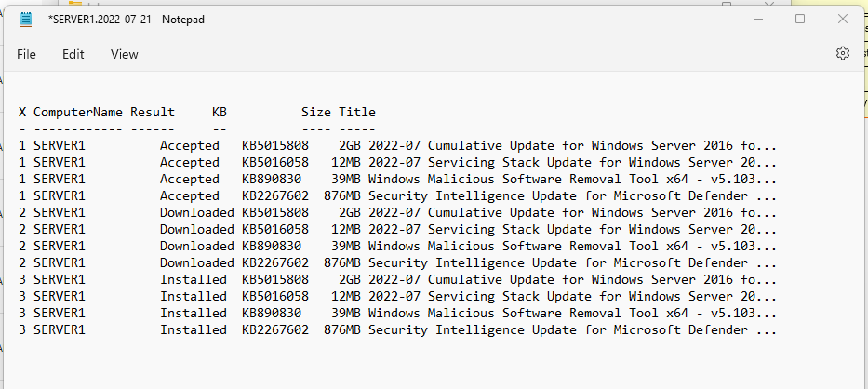Click KB5016058 in the Downloaded row

274,229
